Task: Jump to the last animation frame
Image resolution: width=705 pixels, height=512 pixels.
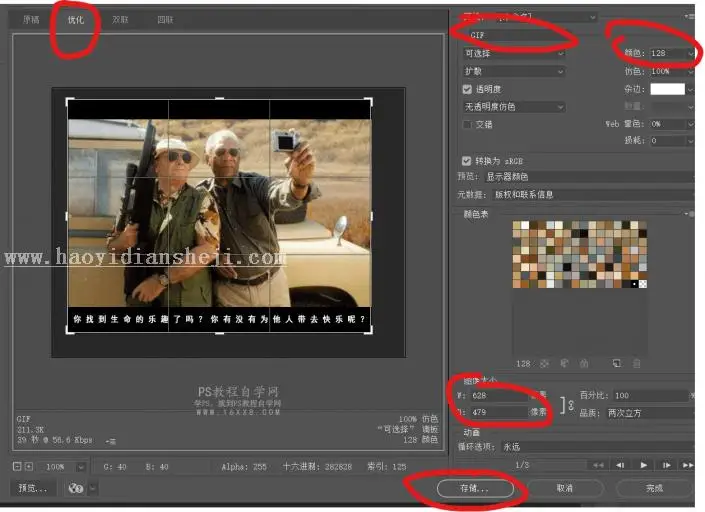Action: click(x=688, y=465)
